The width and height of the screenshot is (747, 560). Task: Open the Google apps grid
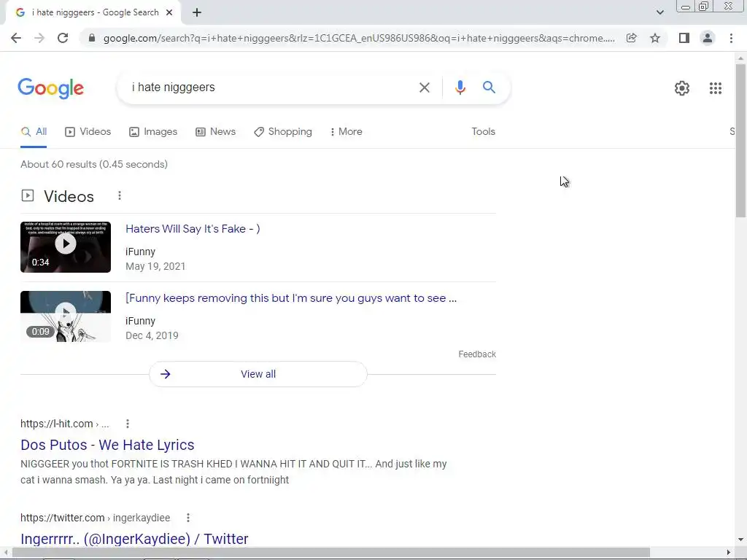(x=716, y=88)
